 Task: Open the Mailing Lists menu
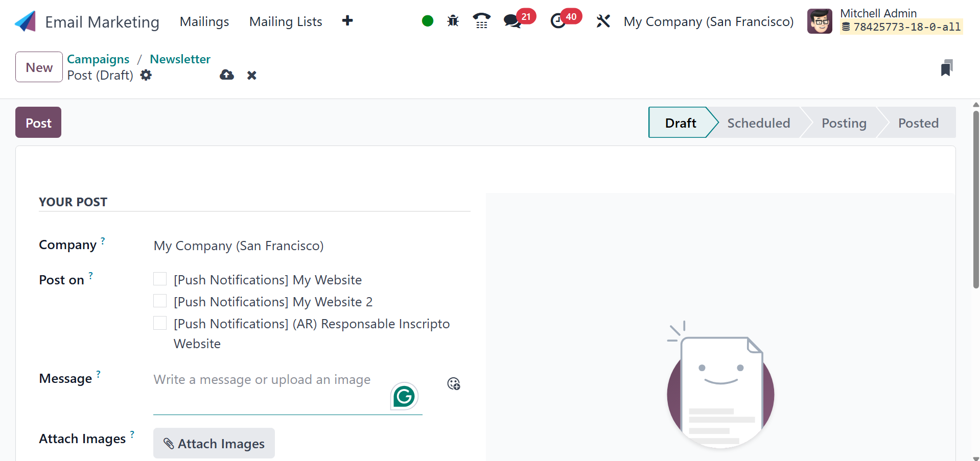coord(286,21)
